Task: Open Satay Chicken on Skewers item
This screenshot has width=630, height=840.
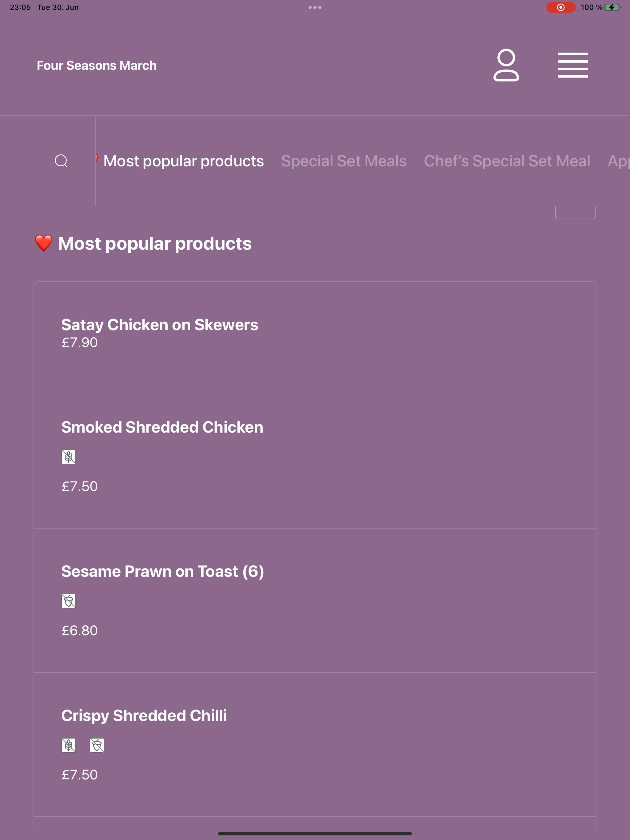Action: coord(315,333)
